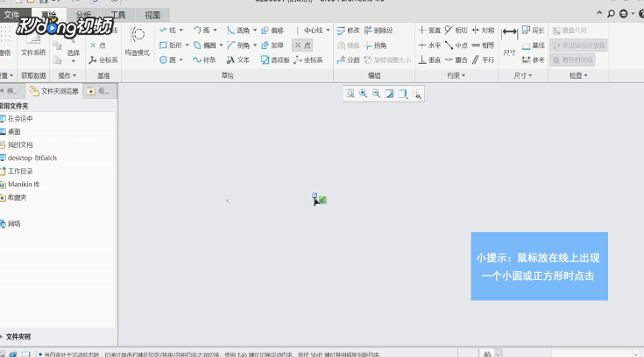The width and height of the screenshot is (644, 357).
Task: Click the Zoom Out magnifier icon
Action: [x=376, y=94]
